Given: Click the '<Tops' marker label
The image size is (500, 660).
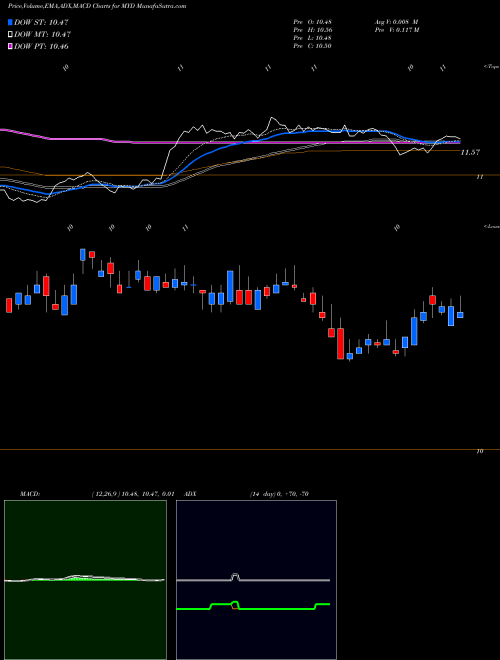Looking at the screenshot, I should click(491, 67).
